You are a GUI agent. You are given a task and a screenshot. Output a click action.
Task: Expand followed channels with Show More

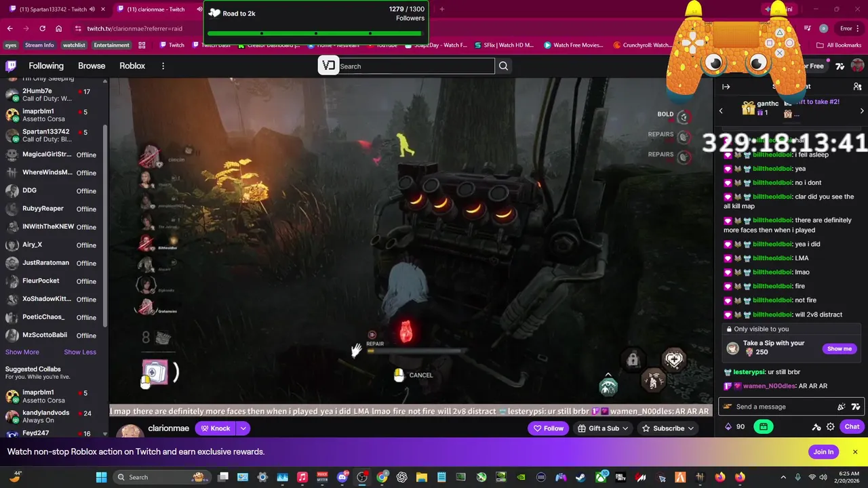[22, 352]
